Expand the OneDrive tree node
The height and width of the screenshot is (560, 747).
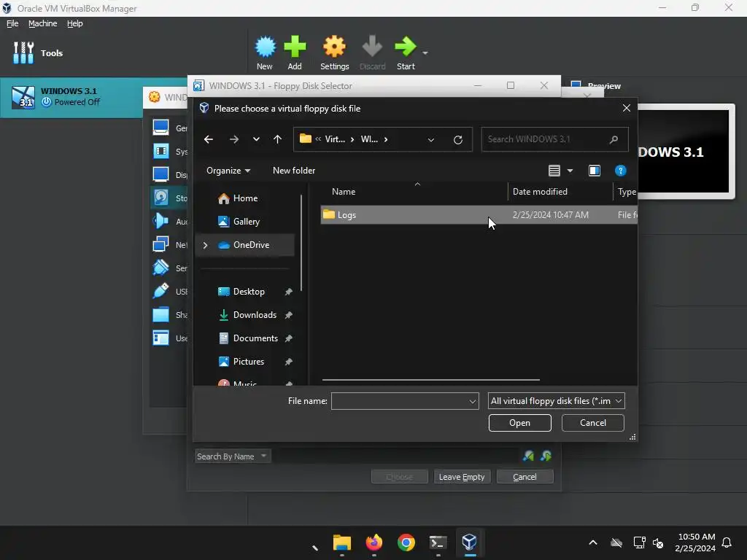tap(205, 245)
